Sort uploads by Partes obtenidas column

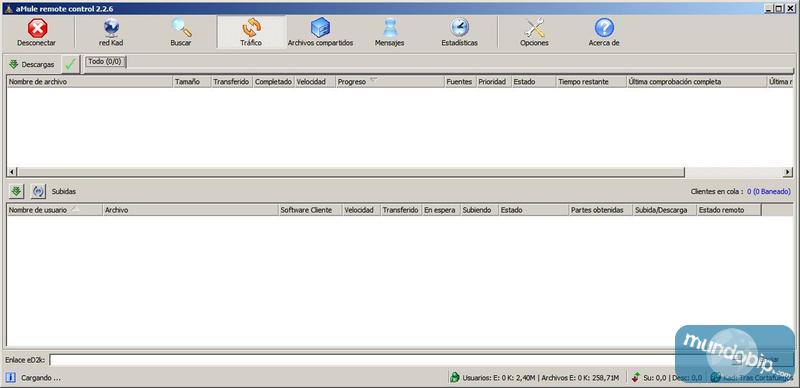pyautogui.click(x=601, y=210)
